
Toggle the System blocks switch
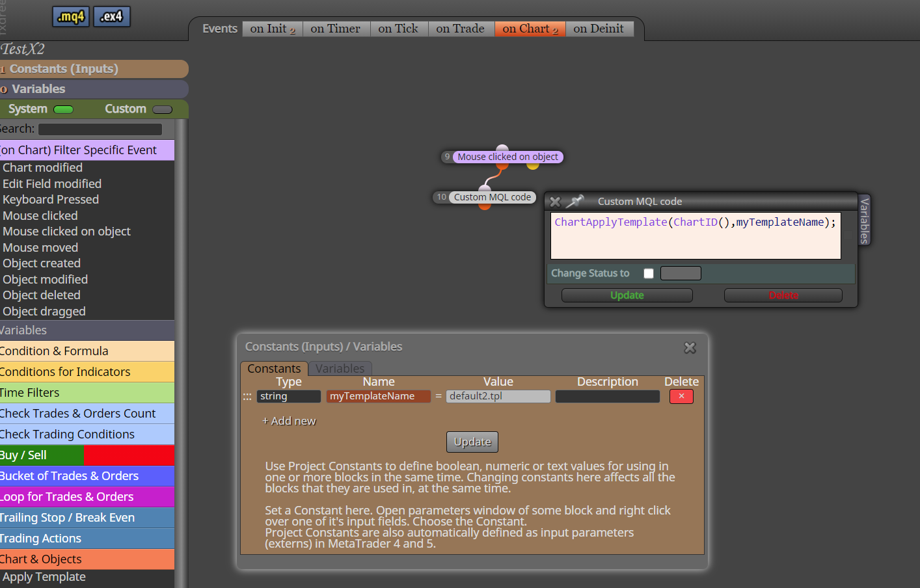(63, 109)
